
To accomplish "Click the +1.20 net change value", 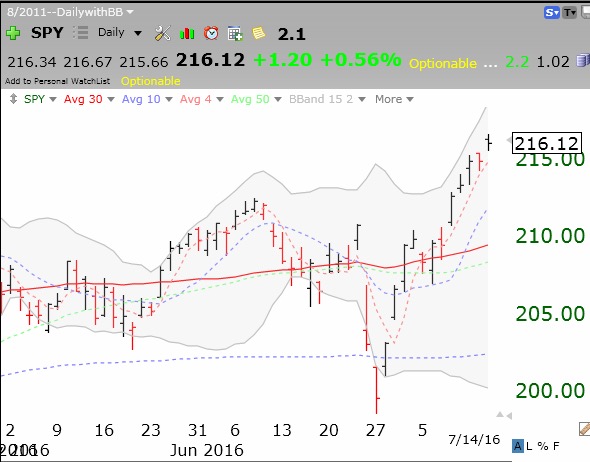I will point(283,60).
